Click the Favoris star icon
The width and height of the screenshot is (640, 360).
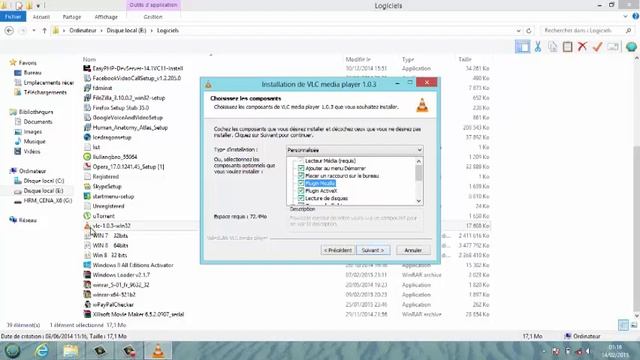(13, 62)
